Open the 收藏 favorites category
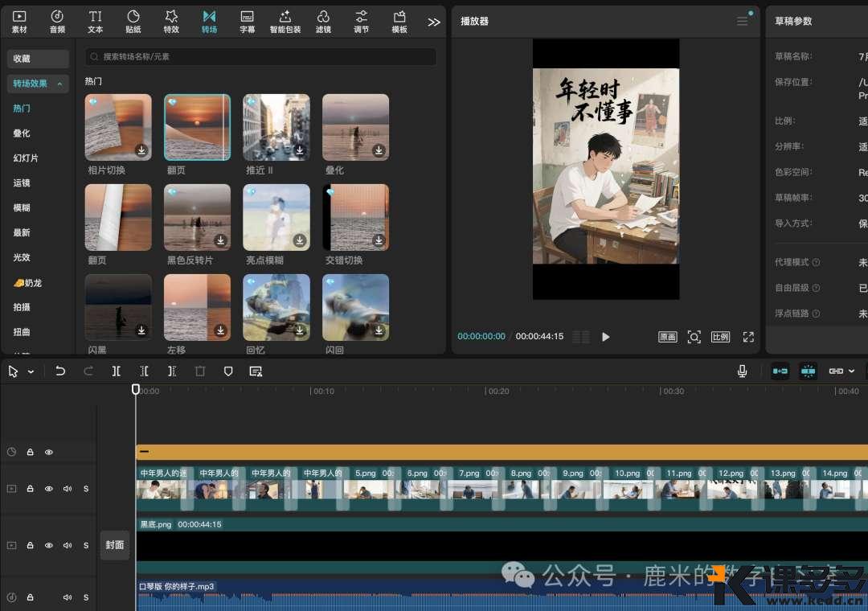 pyautogui.click(x=39, y=59)
